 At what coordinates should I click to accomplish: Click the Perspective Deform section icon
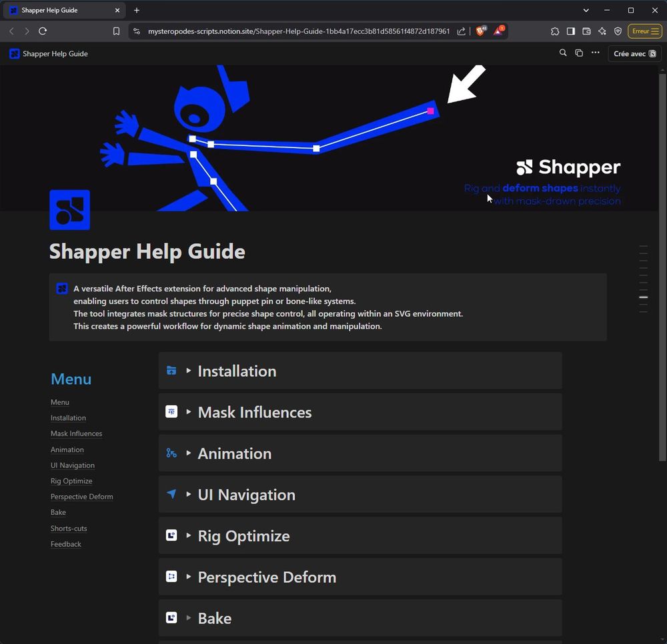[x=171, y=577]
